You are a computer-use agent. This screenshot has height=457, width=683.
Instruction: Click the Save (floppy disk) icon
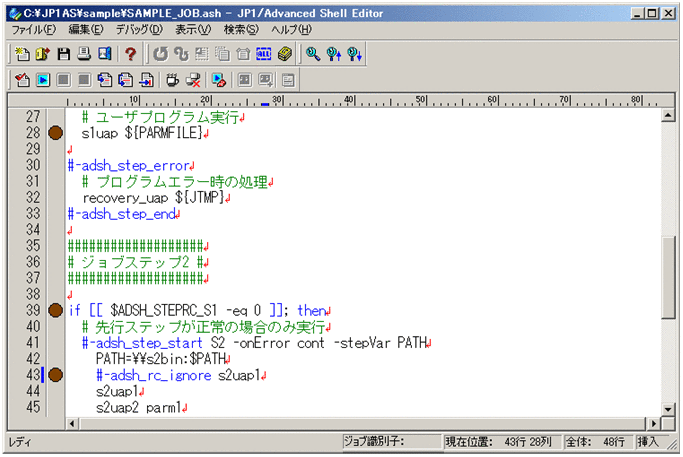(64, 54)
